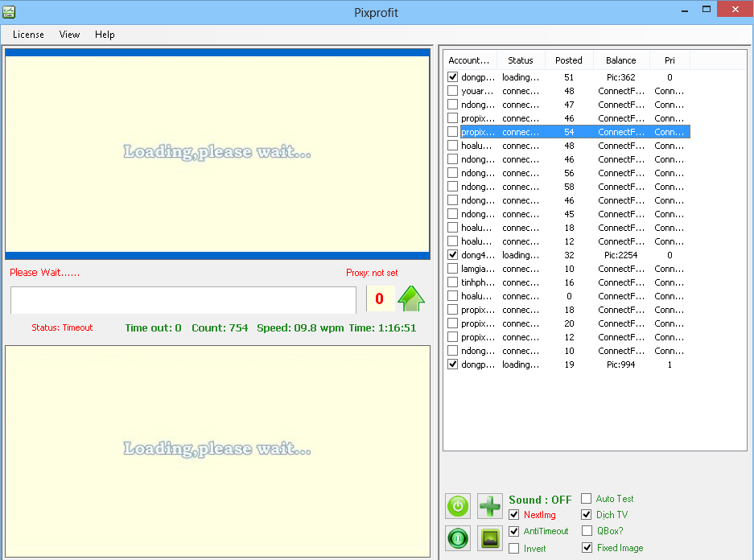Sort accounts by the Posted column header
Viewport: 754px width, 560px height.
[x=568, y=60]
